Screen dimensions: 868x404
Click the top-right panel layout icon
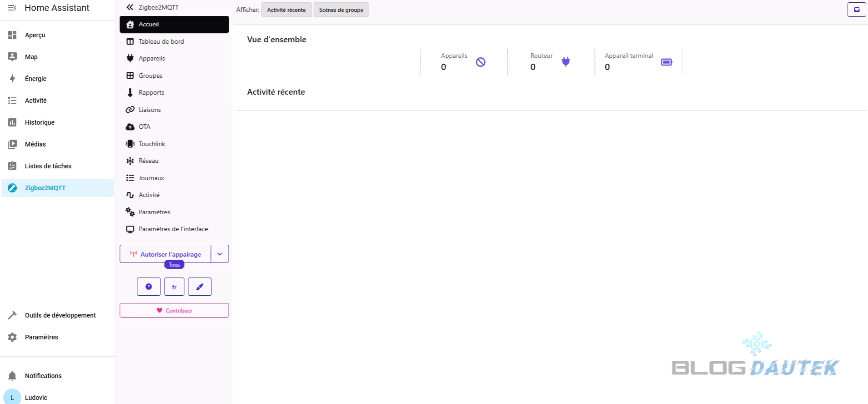(x=856, y=10)
